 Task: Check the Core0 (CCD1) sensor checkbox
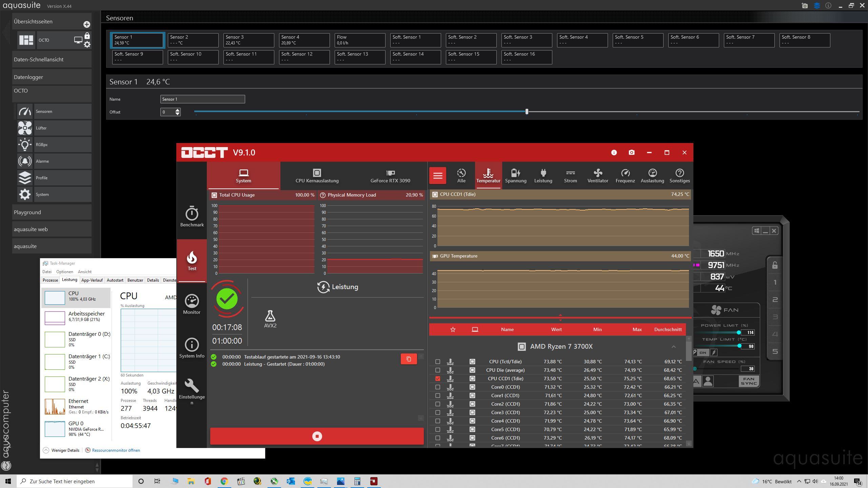pyautogui.click(x=438, y=387)
